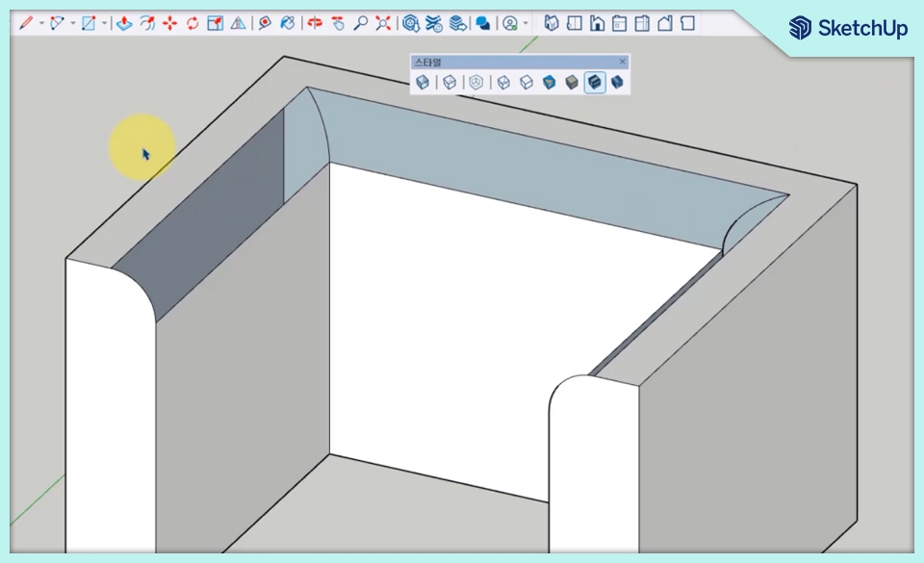Select the Follow Me tool

[147, 23]
